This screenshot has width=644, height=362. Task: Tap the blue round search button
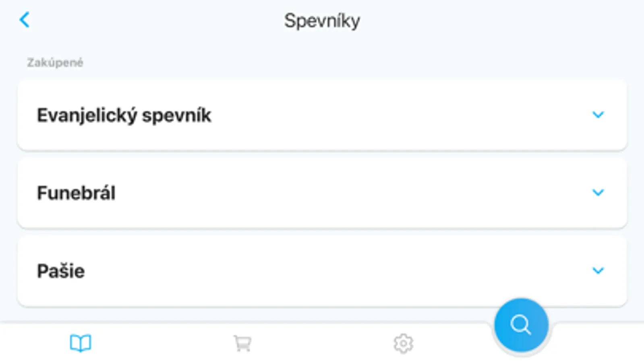point(521,325)
